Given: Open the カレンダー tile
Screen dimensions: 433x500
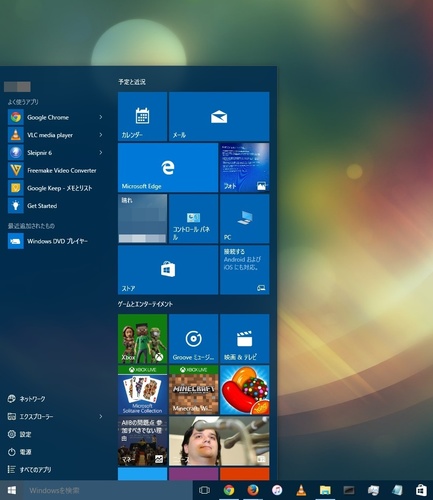Looking at the screenshot, I should click(x=142, y=117).
